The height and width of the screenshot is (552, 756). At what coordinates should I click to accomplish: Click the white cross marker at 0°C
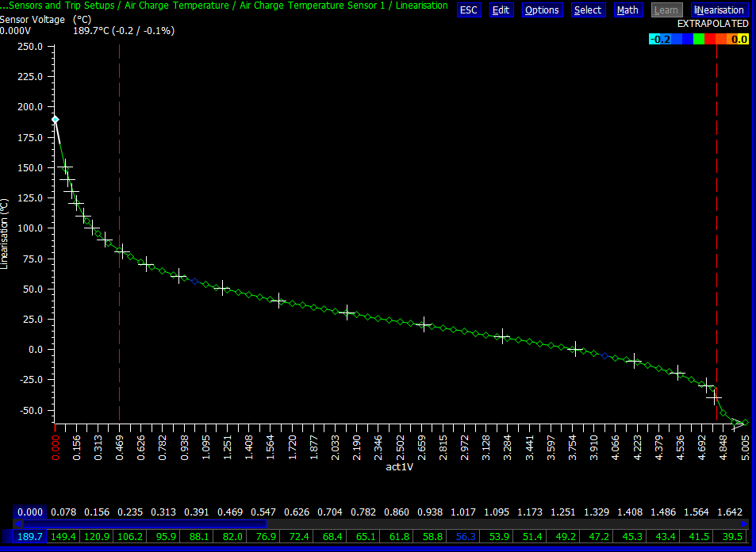tap(575, 349)
